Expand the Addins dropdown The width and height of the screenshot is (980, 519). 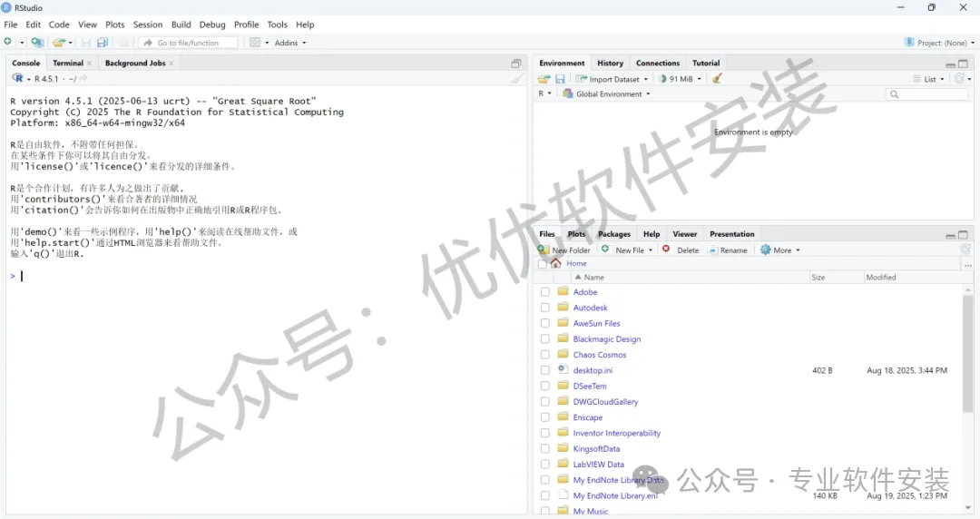tap(290, 43)
